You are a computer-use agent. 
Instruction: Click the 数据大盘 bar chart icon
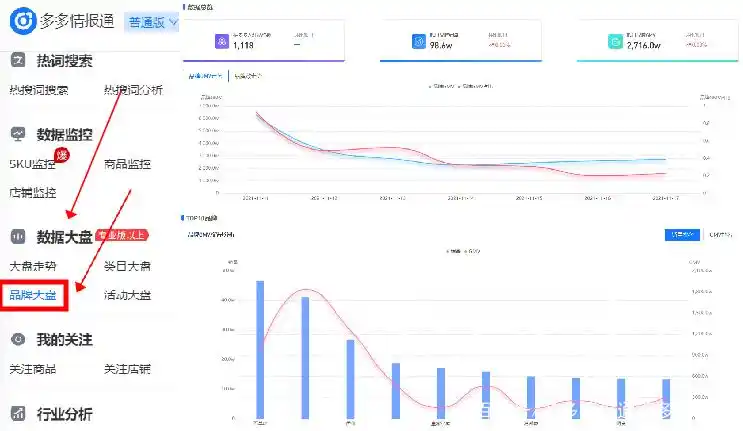click(18, 237)
